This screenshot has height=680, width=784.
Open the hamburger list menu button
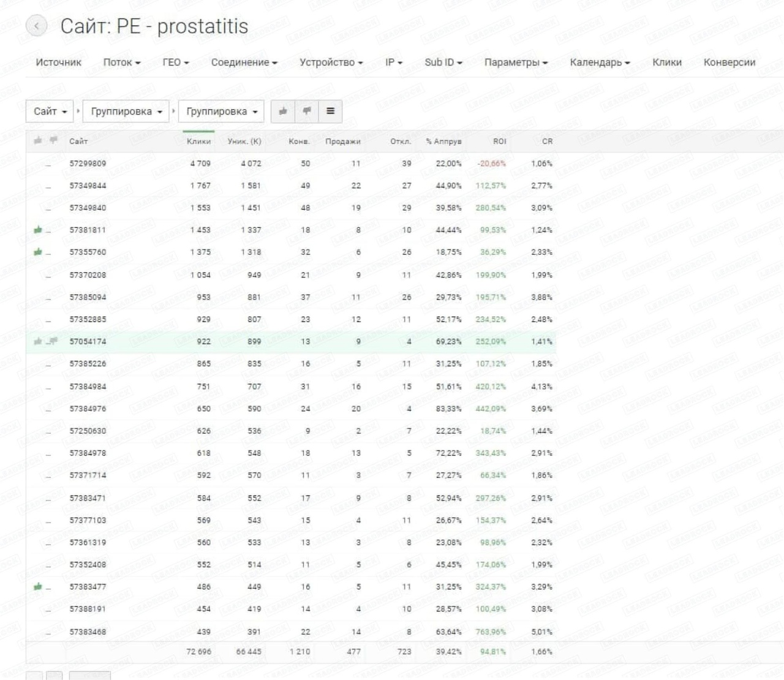(x=330, y=111)
